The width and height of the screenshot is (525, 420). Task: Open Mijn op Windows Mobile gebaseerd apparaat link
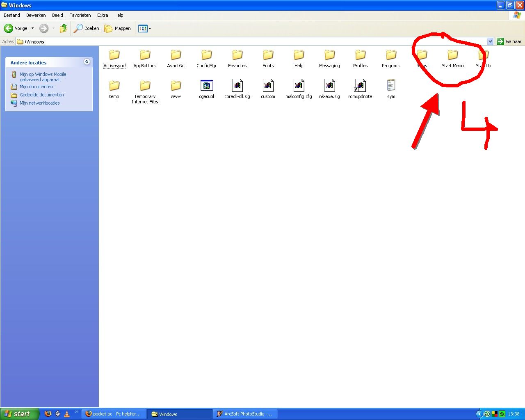(x=43, y=77)
